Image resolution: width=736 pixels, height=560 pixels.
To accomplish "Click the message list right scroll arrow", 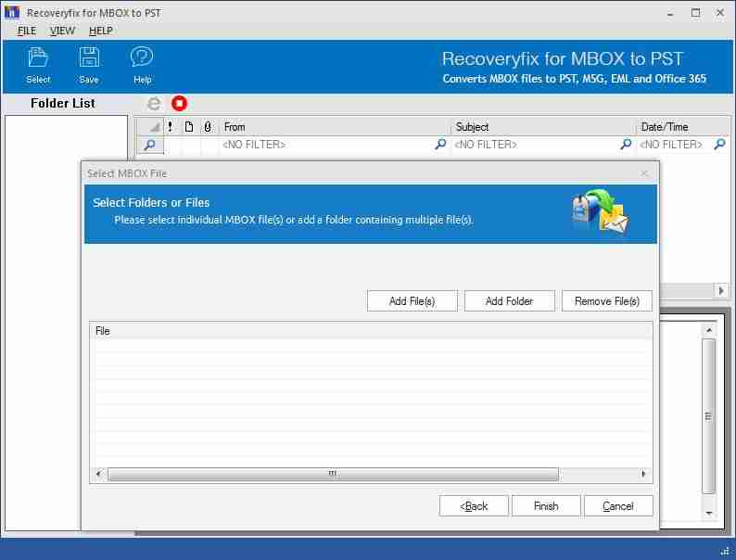I will 721,290.
